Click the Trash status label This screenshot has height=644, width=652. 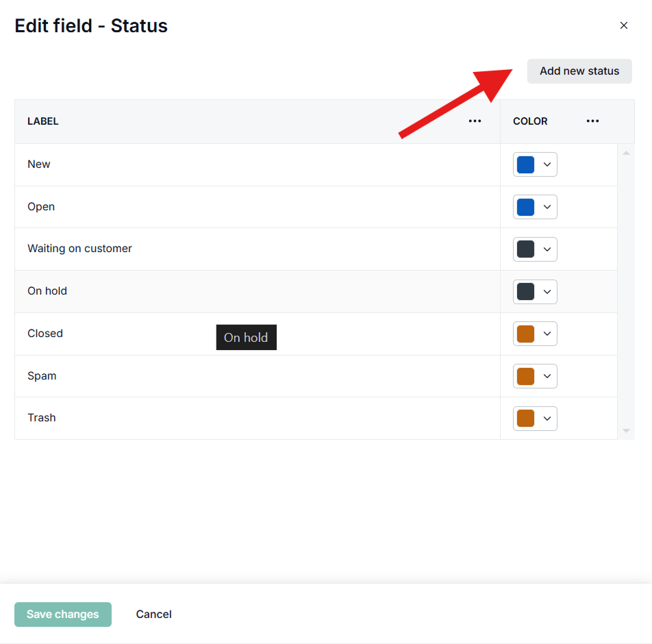pyautogui.click(x=42, y=418)
